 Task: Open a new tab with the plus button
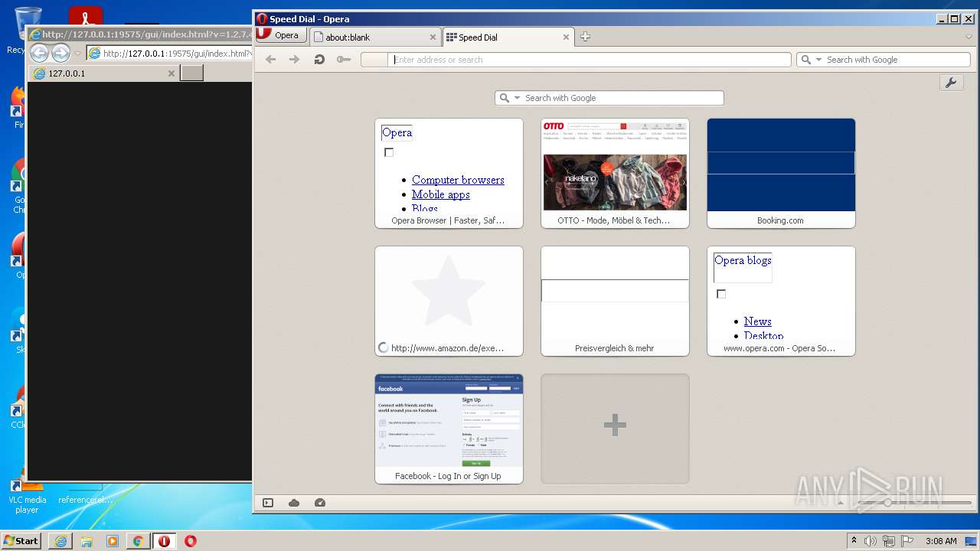coord(585,37)
